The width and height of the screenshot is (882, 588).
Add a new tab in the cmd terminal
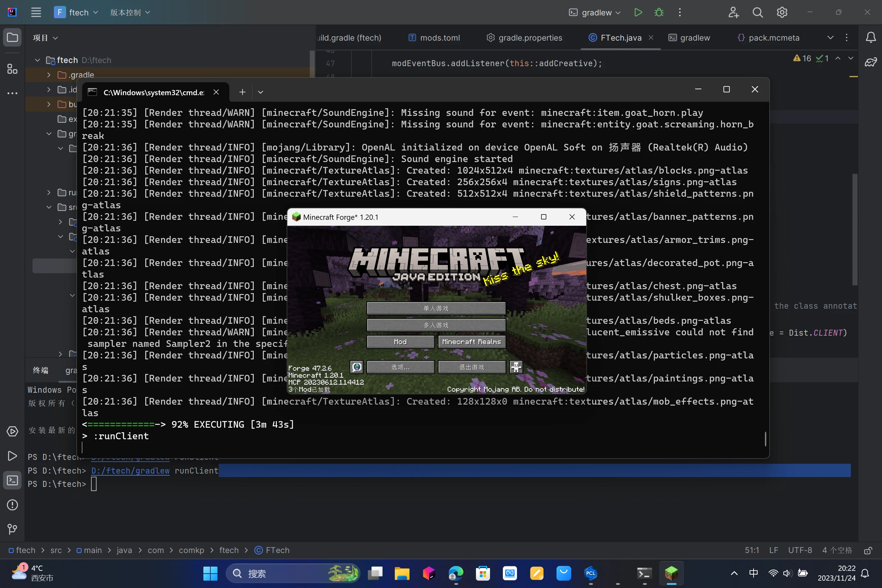pos(242,92)
